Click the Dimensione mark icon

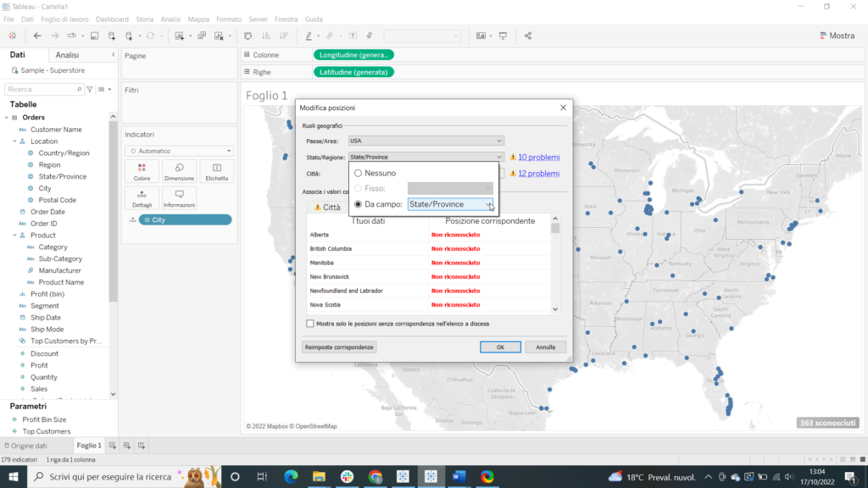179,171
